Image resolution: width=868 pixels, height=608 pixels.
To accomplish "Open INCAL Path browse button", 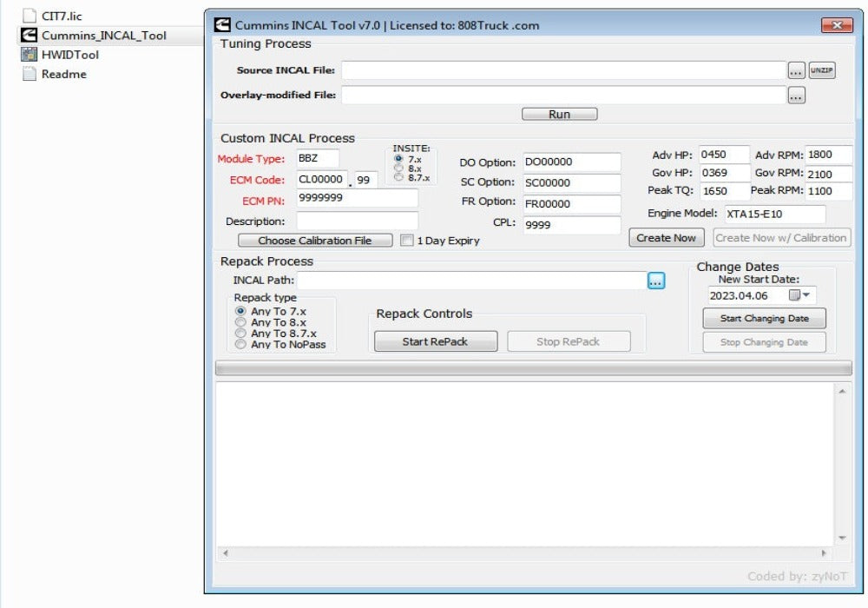I will 655,281.
